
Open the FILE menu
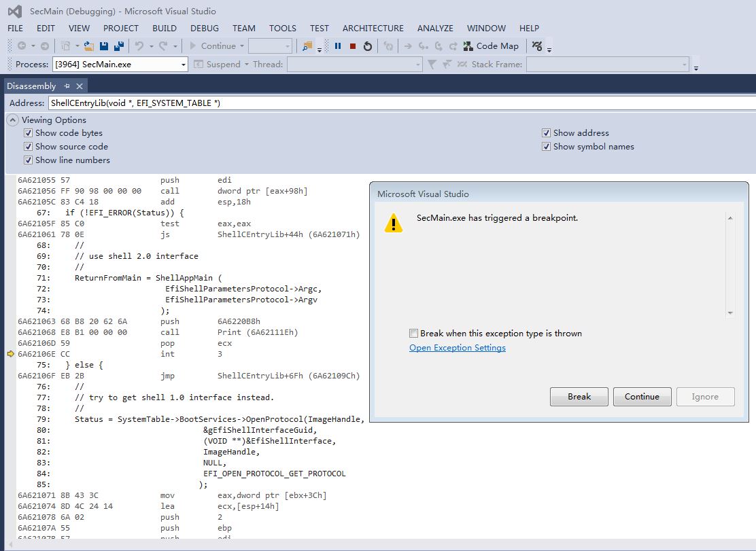point(16,29)
